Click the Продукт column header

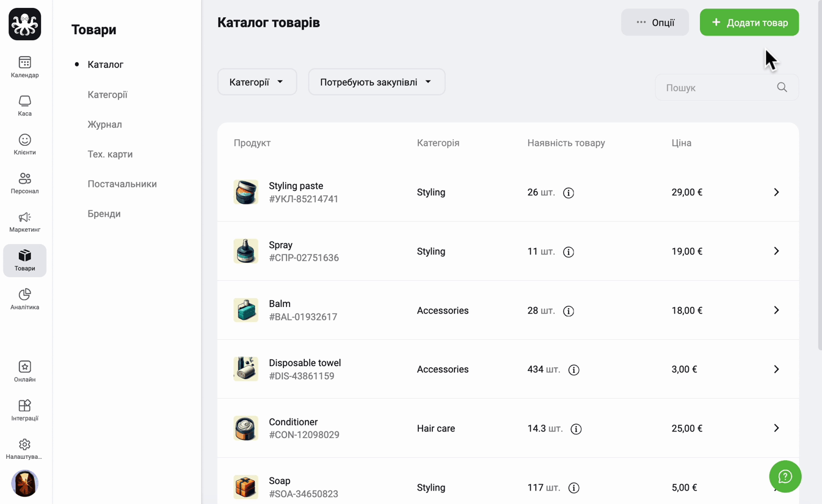[252, 143]
